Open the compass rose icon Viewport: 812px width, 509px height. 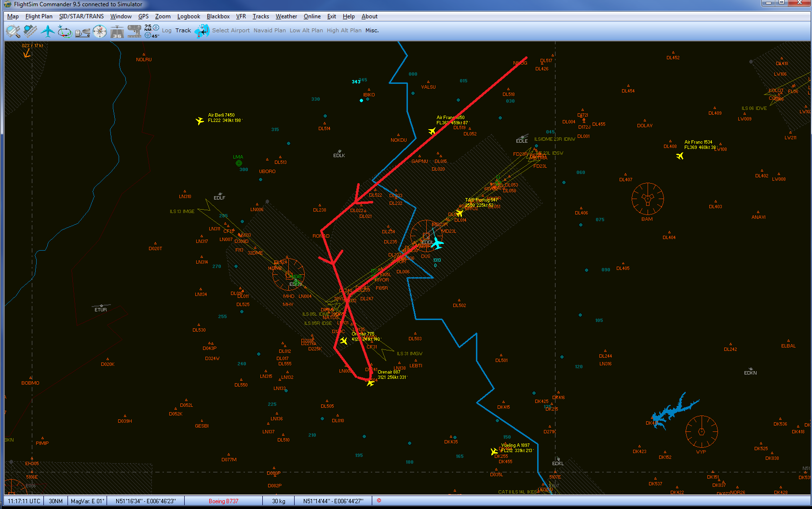[x=99, y=30]
